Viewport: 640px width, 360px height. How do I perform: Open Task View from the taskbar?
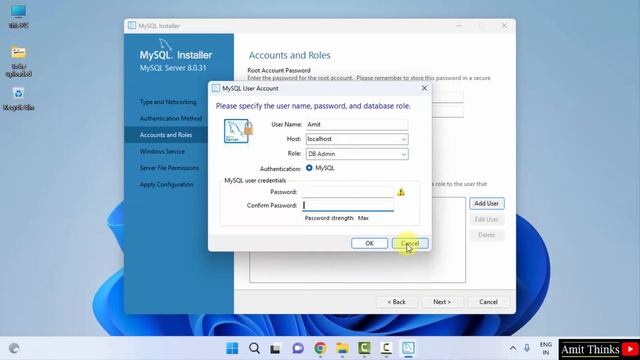[x=276, y=348]
